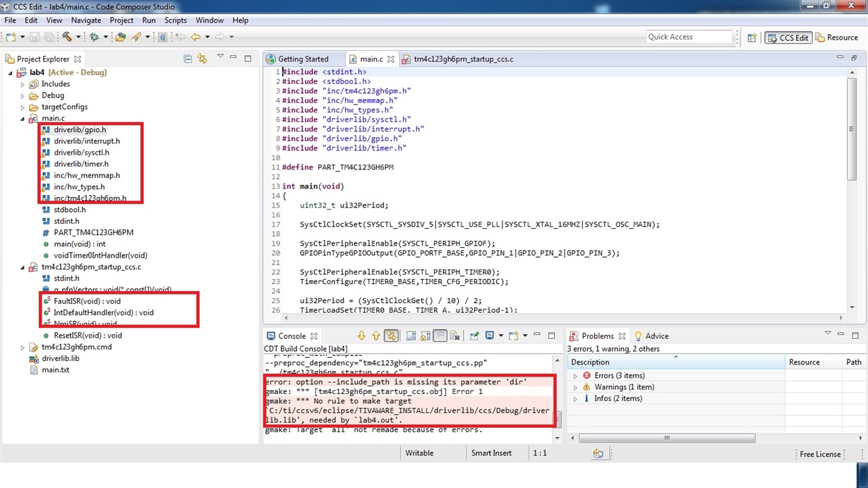Click the console next error down arrow
The width and height of the screenshot is (868, 488).
pos(361,336)
